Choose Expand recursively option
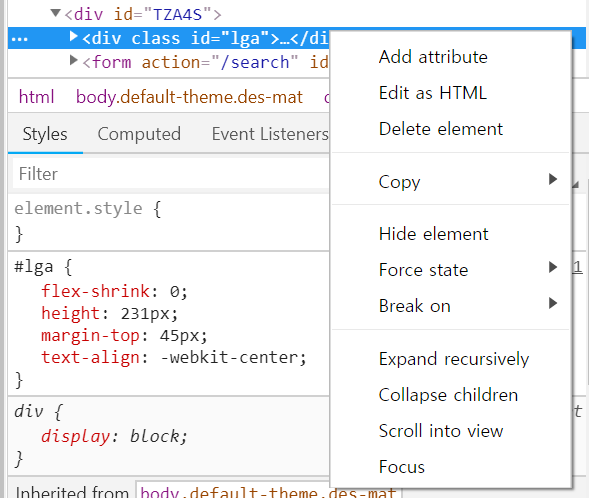Viewport: 589px width, 498px height. click(454, 359)
